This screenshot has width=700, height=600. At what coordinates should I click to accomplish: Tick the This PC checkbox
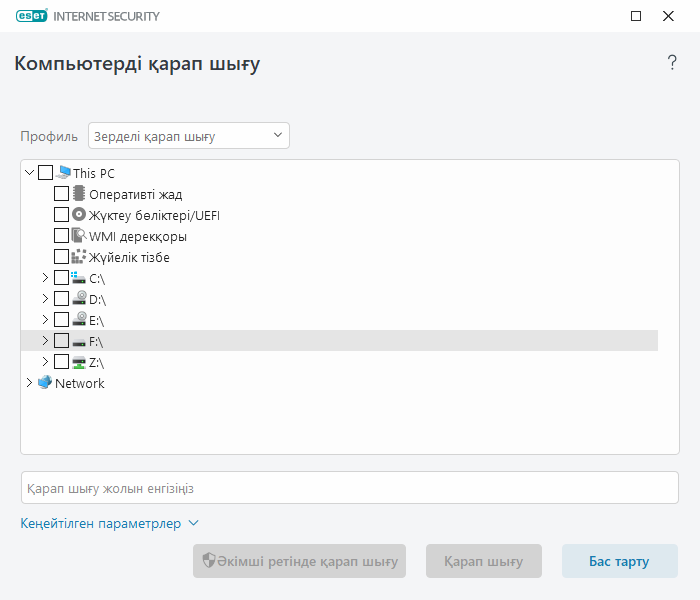pos(46,173)
